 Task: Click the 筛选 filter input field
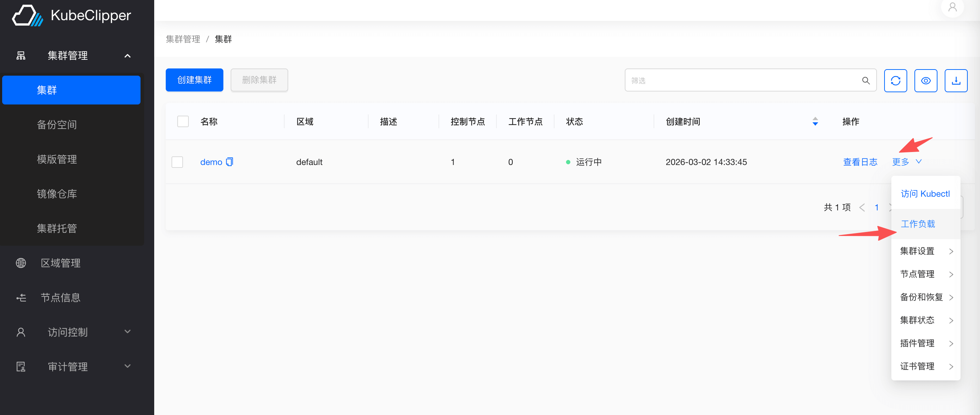[742, 81]
